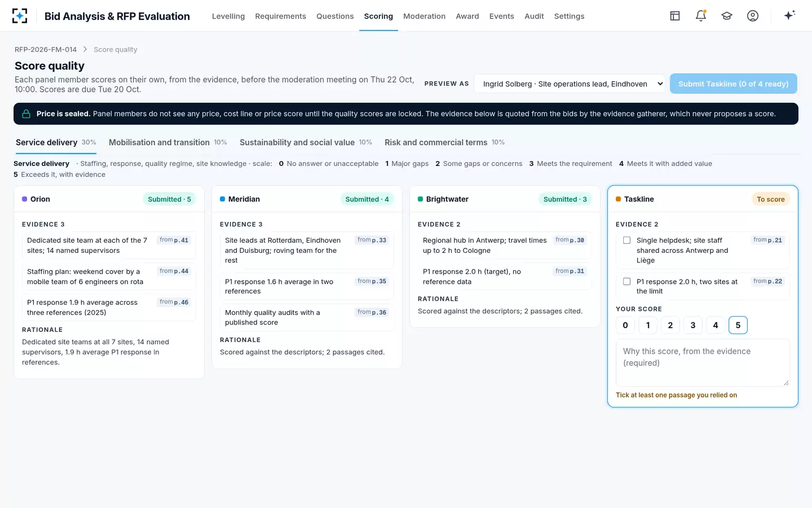Open the sparkle AI assistant icon
Screen dimensions: 812x508
[x=789, y=15]
